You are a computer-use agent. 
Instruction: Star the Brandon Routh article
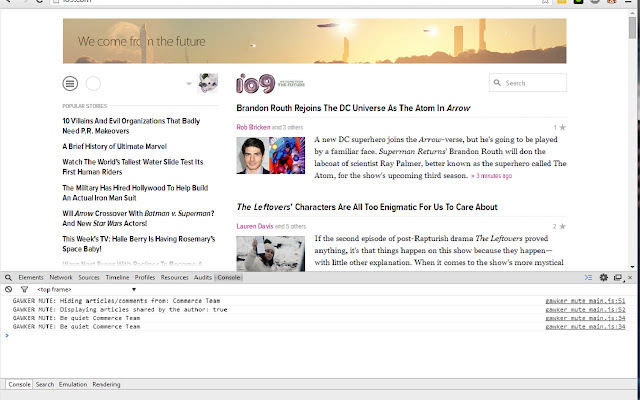[562, 127]
